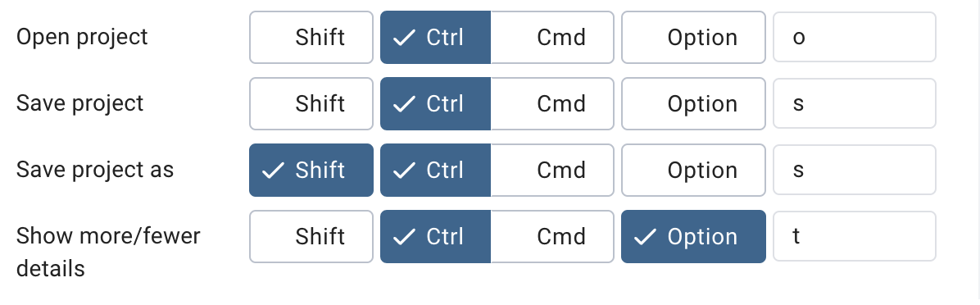
Task: Enable Shift modifier for Save project
Action: pos(311,104)
